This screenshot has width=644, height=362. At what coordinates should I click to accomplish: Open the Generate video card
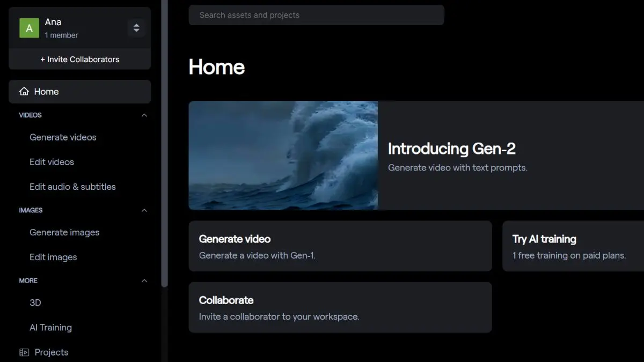point(340,246)
